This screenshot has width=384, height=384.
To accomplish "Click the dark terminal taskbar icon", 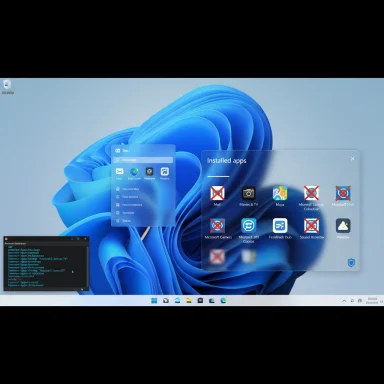I will click(200, 301).
